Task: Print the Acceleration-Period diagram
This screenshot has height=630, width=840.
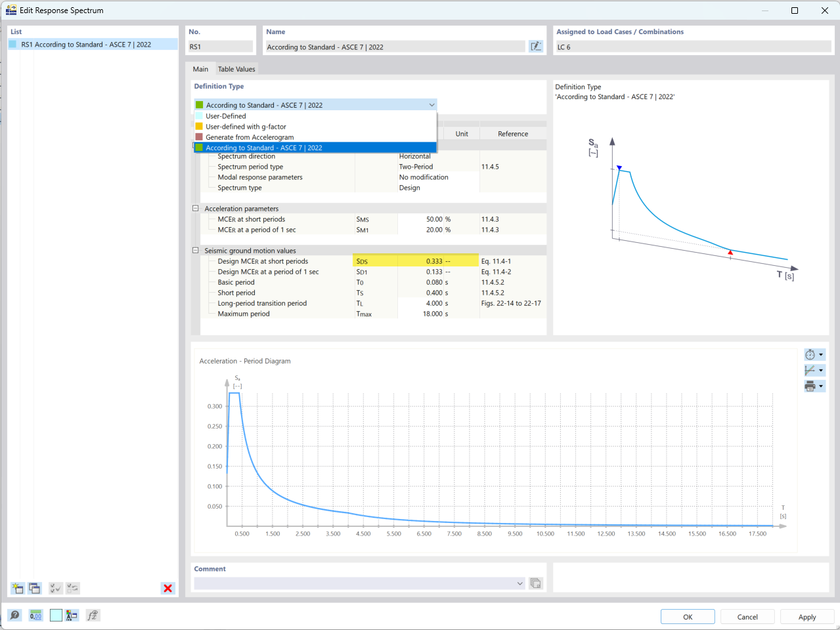Action: coord(810,386)
